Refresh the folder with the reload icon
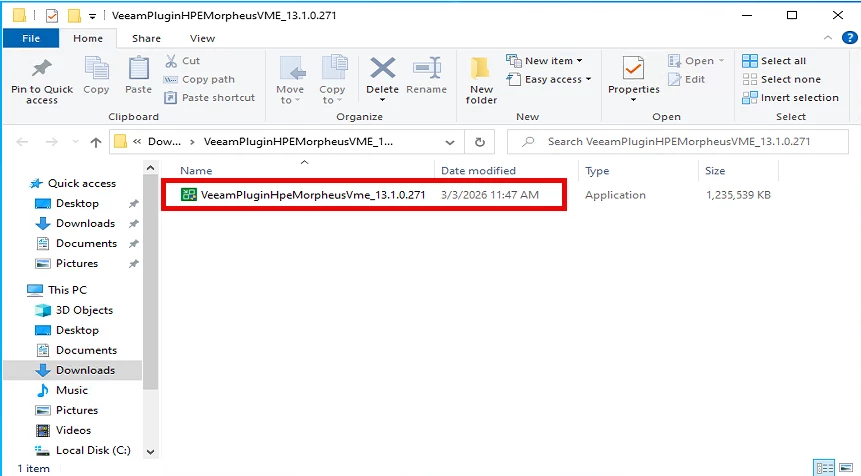The image size is (861, 476). point(479,142)
